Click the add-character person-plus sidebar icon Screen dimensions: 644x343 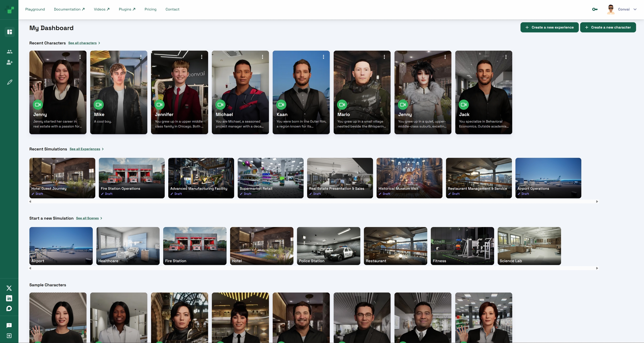(10, 62)
